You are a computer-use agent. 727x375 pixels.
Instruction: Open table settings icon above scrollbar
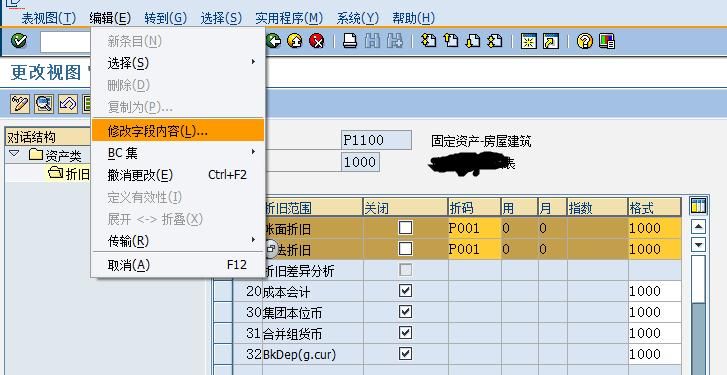[x=698, y=206]
